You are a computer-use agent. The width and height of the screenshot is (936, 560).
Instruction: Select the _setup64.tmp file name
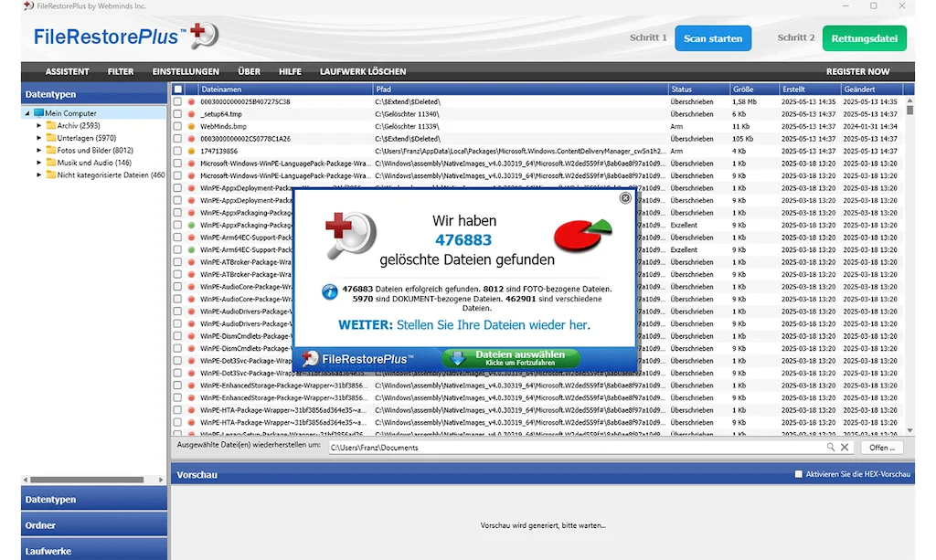point(221,114)
